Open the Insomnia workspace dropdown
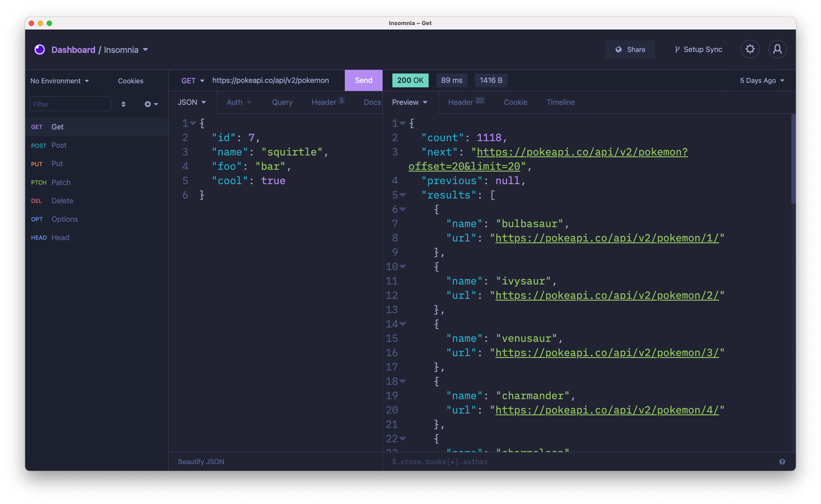Screen dimensions: 821x504 pyautogui.click(x=126, y=50)
